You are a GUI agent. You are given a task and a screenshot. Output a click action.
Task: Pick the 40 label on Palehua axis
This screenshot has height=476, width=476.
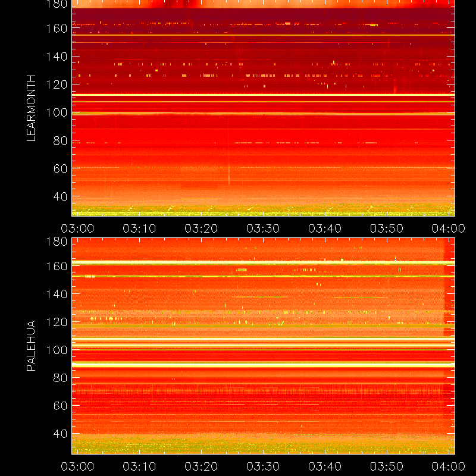(x=61, y=434)
